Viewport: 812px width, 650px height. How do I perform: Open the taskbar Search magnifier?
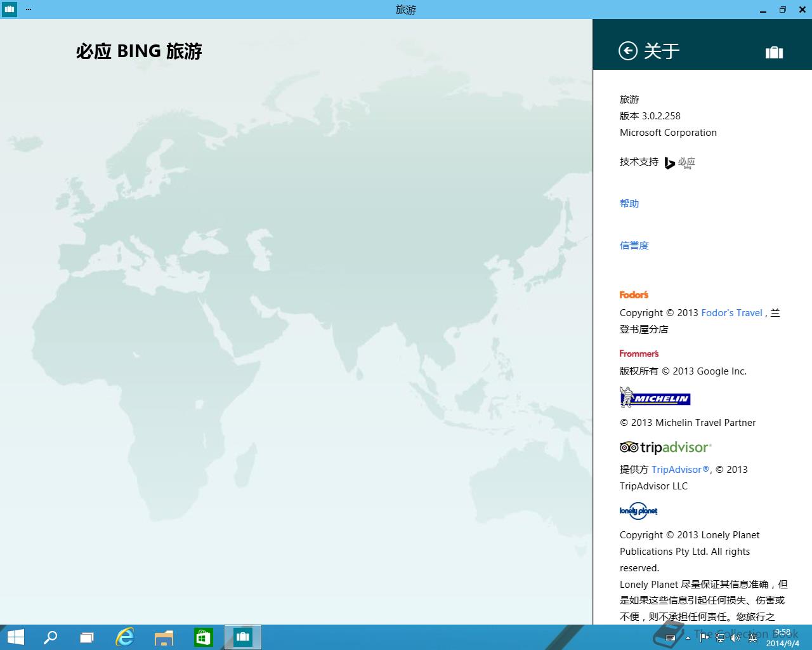point(49,637)
